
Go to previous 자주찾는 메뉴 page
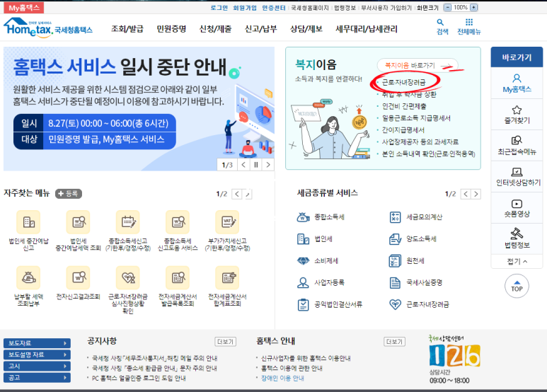(237, 194)
